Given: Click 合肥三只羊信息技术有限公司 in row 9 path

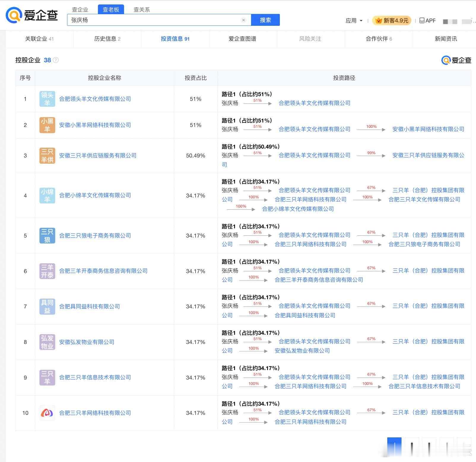Looking at the screenshot, I should coord(424,386).
